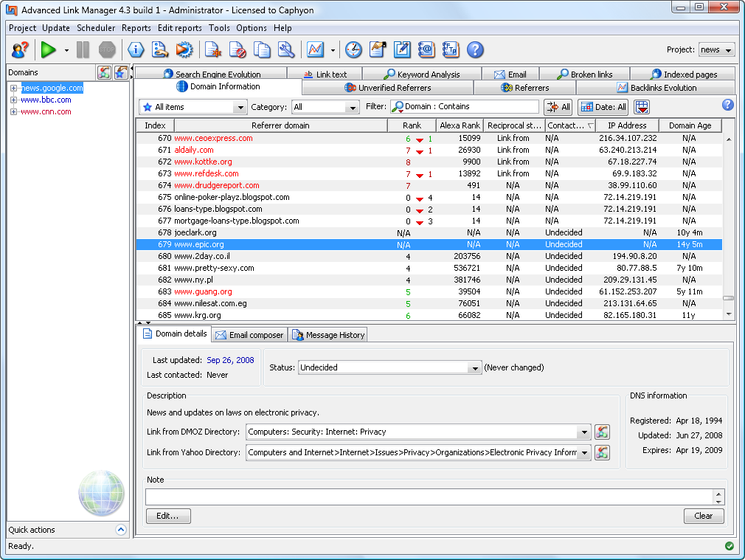
Task: Switch to the Unverified Referrers tab
Action: 388,88
